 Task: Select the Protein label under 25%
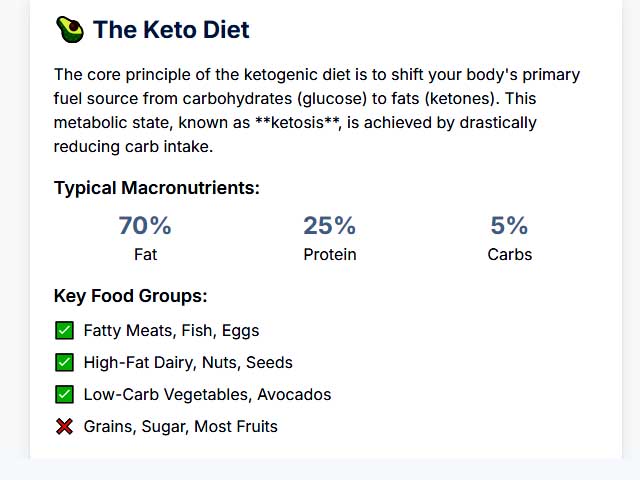(x=330, y=254)
